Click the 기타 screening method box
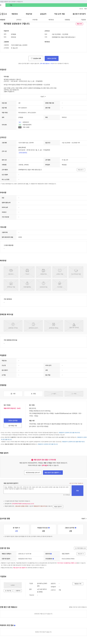 click(x=74, y=394)
